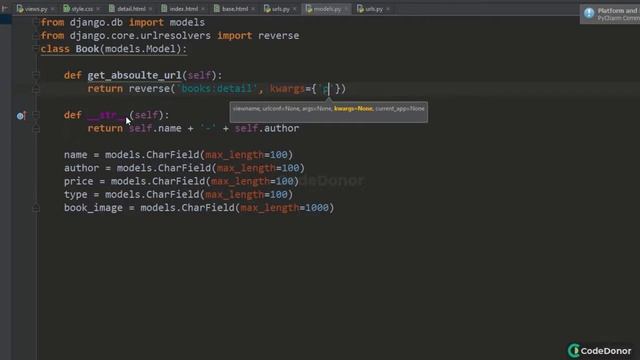640x360 pixels.
Task: Click the models.py Python file icon
Action: (309, 9)
